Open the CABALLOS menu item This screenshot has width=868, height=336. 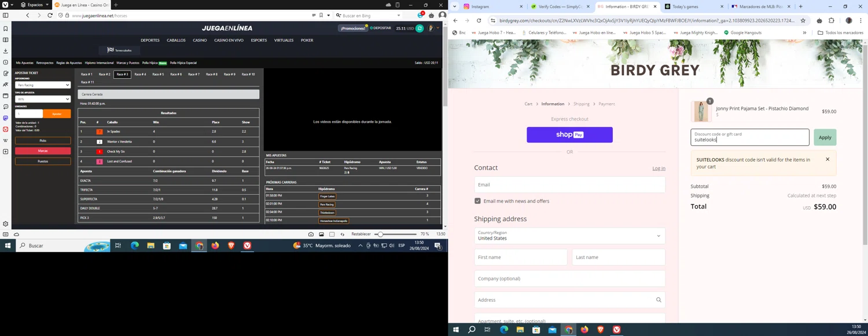(x=176, y=41)
